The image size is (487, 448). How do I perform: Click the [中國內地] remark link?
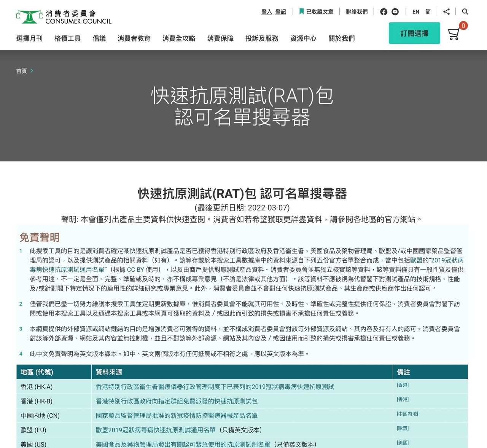[x=407, y=414]
